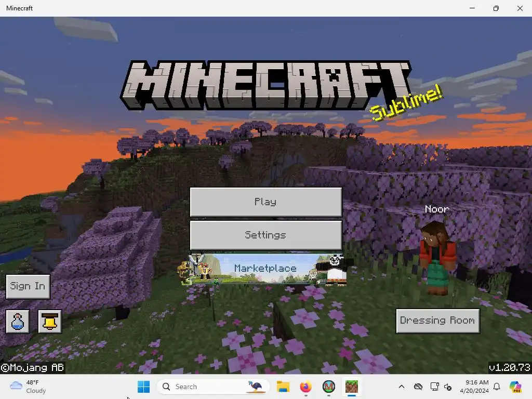Sign in to a Microsoft account
This screenshot has width=532, height=399.
[x=28, y=286]
